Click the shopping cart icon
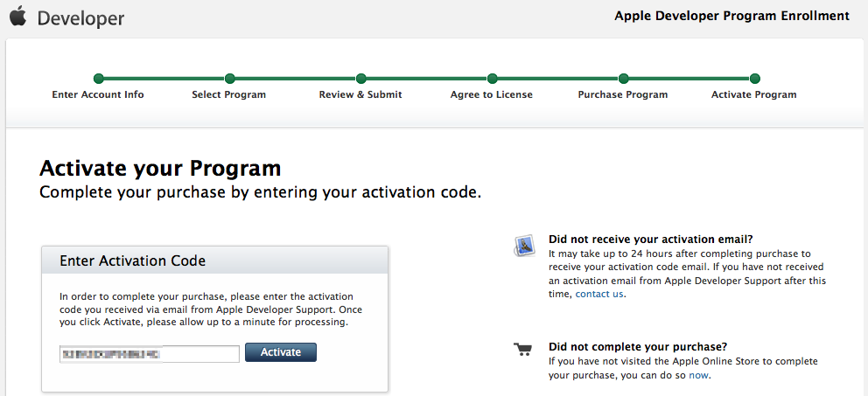 (x=523, y=350)
